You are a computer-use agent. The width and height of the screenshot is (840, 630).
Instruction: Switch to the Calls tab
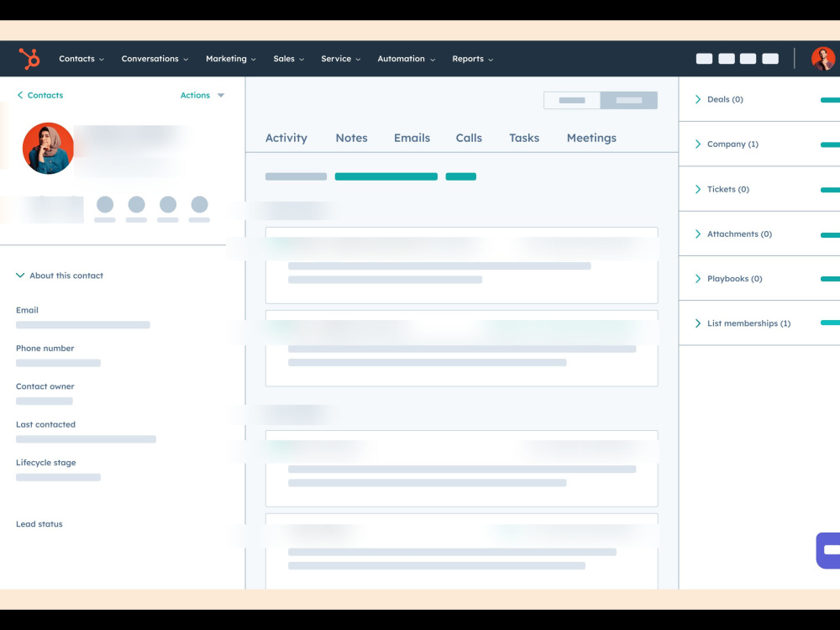pyautogui.click(x=469, y=138)
